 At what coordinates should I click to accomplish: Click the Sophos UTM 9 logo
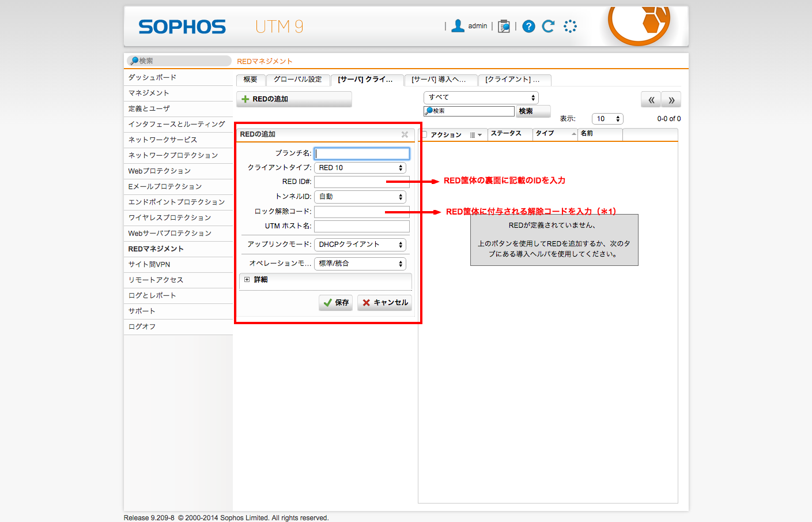pos(221,27)
